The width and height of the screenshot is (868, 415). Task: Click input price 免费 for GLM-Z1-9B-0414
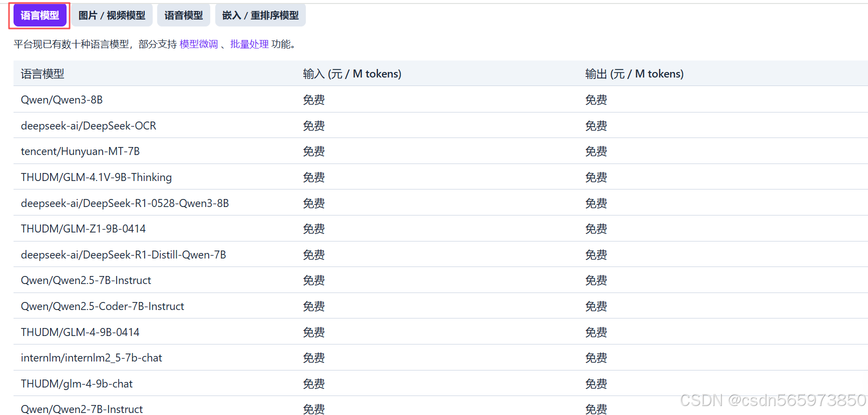[x=314, y=228]
